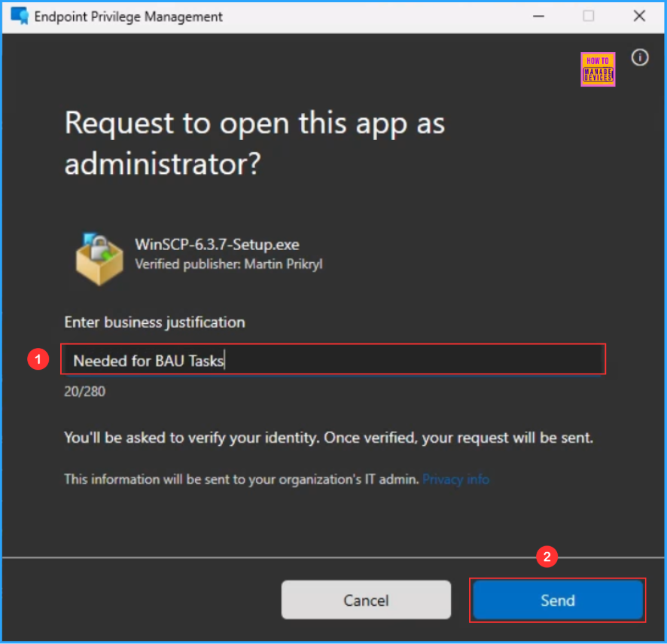
Task: Select the WinSCP-6.3.7-Setup.exe file name
Action: pos(217,244)
